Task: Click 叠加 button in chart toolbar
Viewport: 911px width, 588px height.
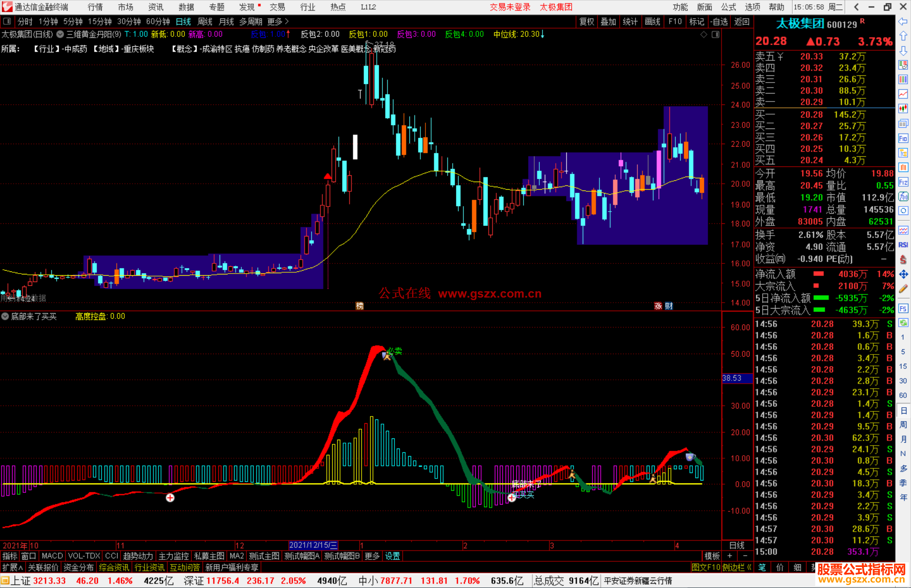Action: pos(608,21)
